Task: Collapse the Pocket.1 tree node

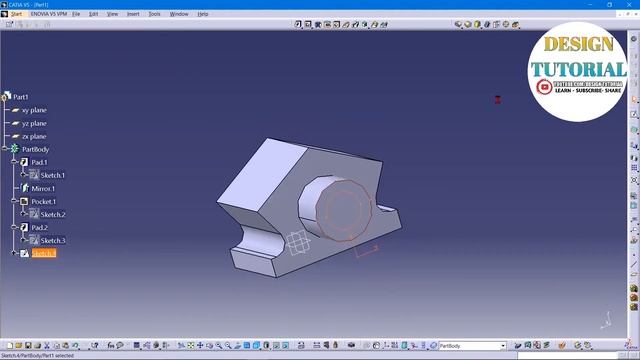Action: (x=14, y=201)
